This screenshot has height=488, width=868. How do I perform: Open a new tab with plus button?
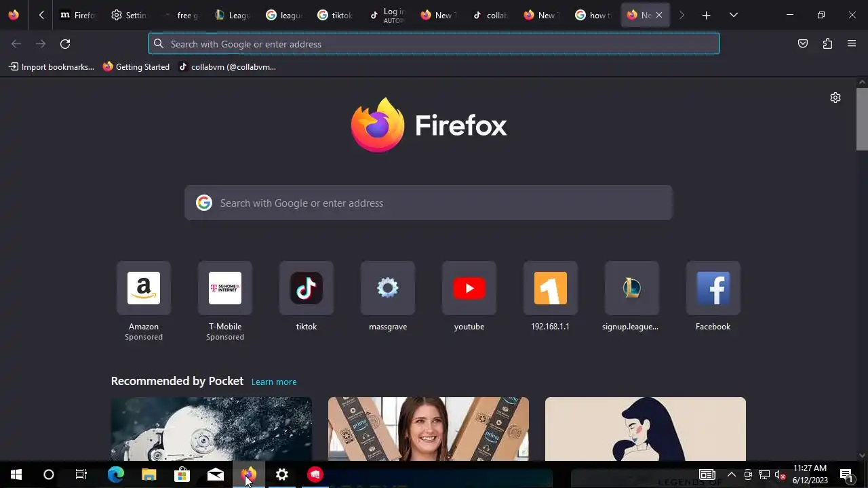coord(706,15)
